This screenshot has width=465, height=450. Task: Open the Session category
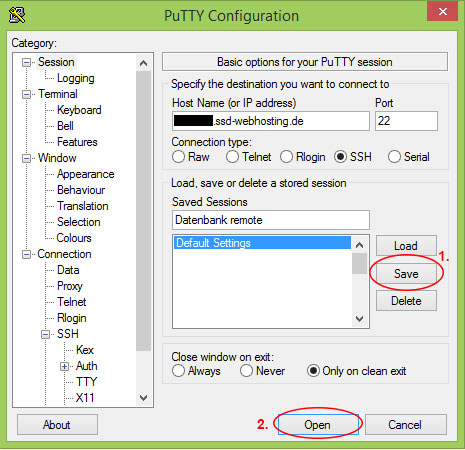[56, 62]
